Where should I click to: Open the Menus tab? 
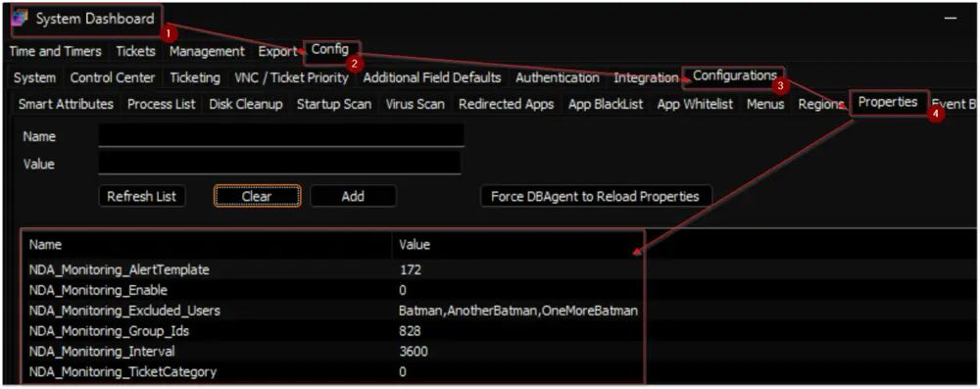pyautogui.click(x=765, y=105)
